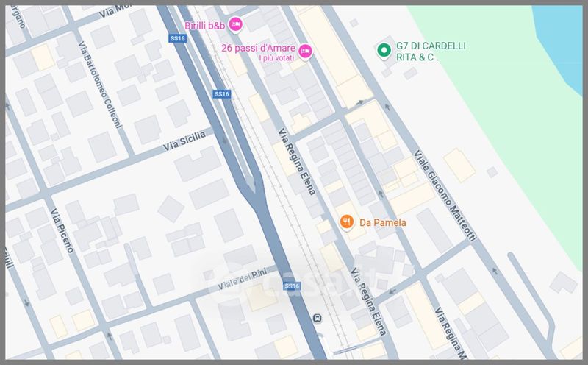Click the Viale dei Pini street label

243,279
